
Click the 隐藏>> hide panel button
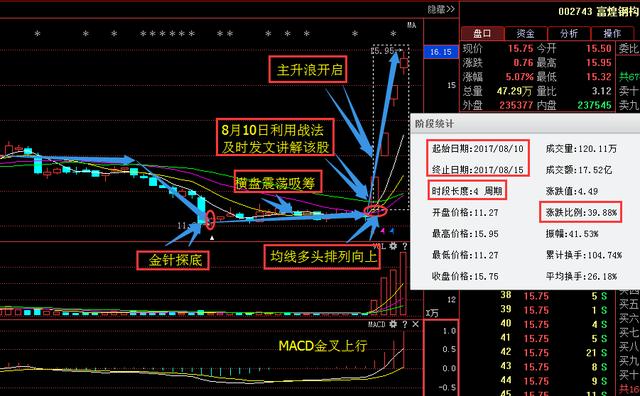click(x=441, y=9)
